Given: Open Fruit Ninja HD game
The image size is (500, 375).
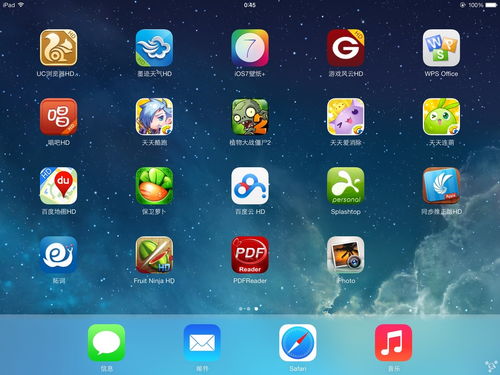Looking at the screenshot, I should pyautogui.click(x=154, y=255).
